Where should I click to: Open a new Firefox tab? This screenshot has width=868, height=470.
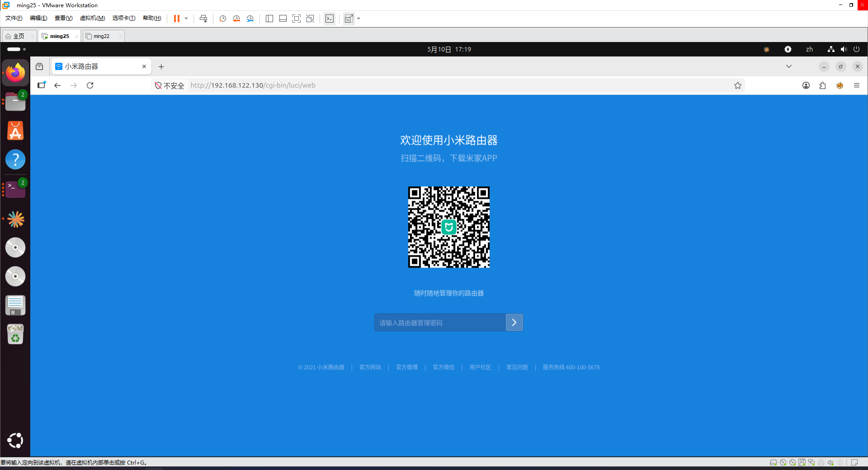[161, 67]
